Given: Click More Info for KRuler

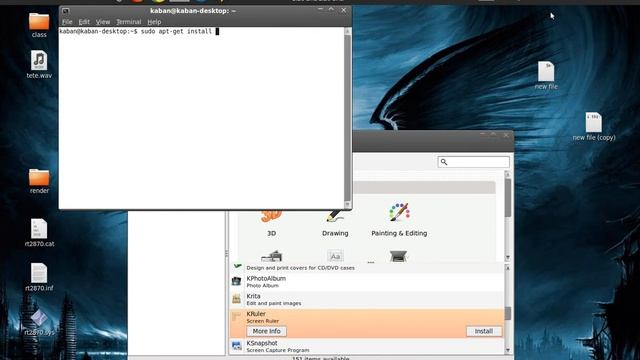Looking at the screenshot, I should click(x=267, y=331).
